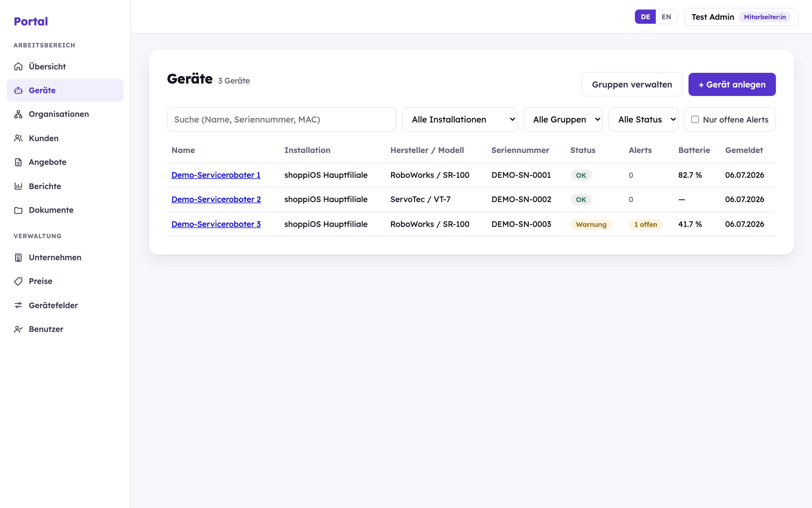Screen dimensions: 812x508
Task: Click serial number DEMO-SN-0003
Action: pyautogui.click(x=521, y=224)
